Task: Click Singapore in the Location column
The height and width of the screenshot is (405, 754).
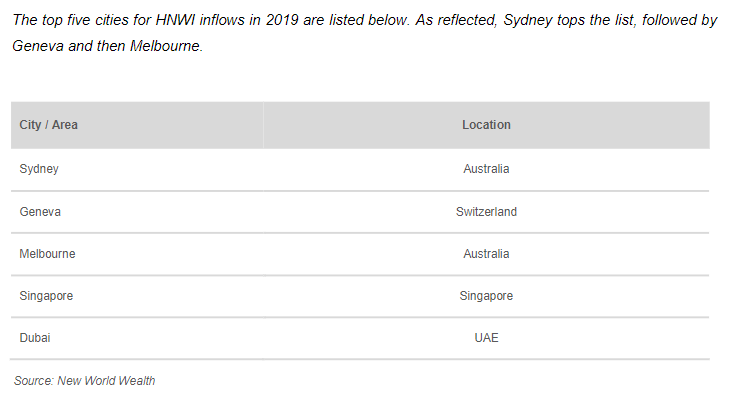Action: point(486,296)
